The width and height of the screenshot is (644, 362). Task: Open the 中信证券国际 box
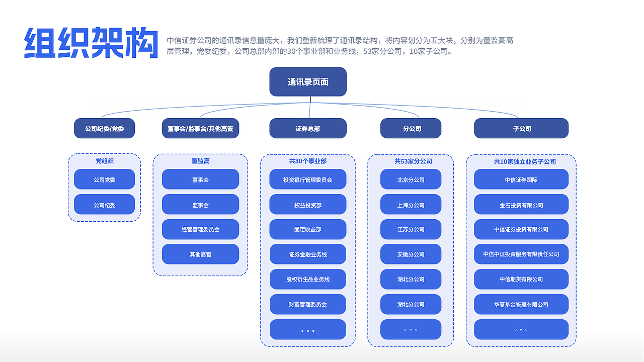(521, 179)
